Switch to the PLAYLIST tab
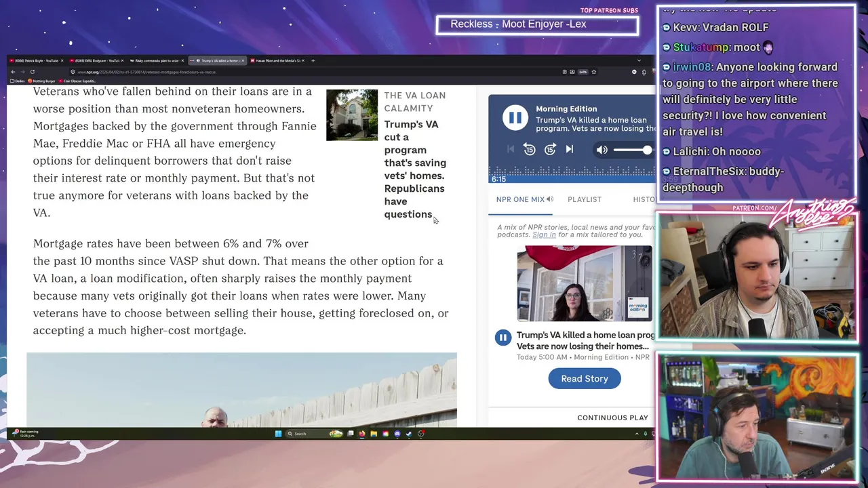Image resolution: width=868 pixels, height=488 pixels. click(585, 199)
